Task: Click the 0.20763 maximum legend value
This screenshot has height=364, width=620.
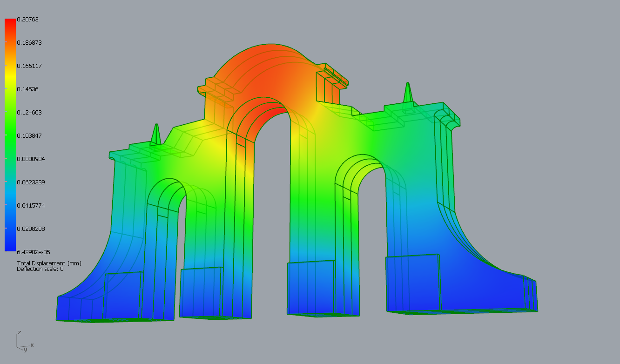Action: click(27, 19)
